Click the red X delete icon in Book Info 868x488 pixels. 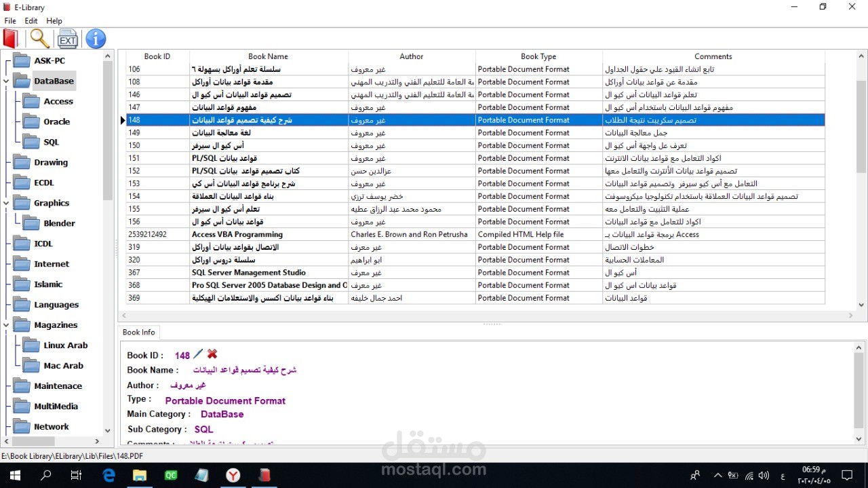tap(212, 354)
